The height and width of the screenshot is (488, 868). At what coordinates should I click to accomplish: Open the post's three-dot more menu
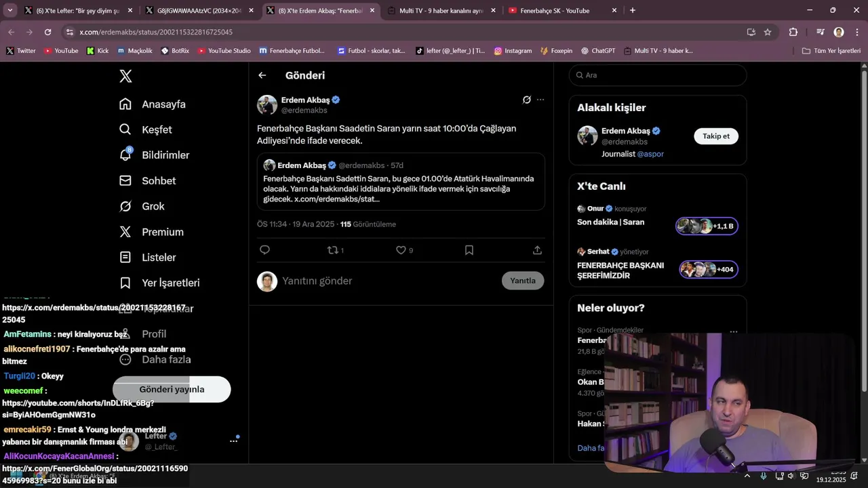click(540, 100)
